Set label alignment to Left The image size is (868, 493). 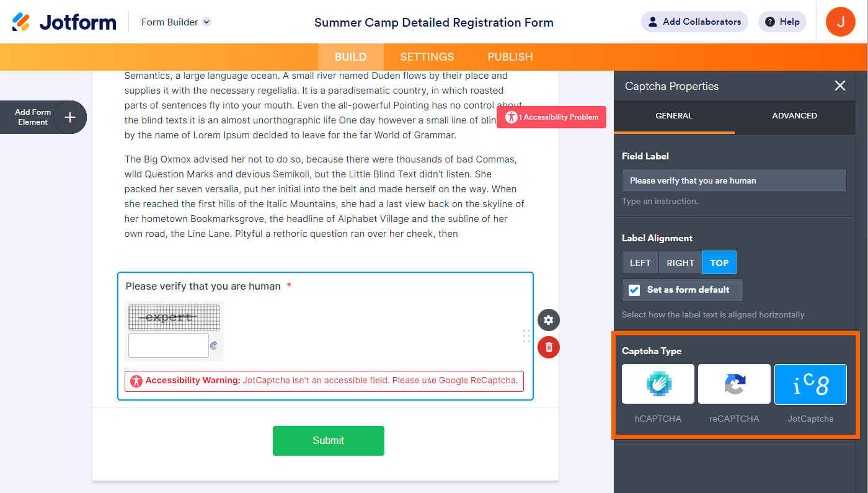640,263
